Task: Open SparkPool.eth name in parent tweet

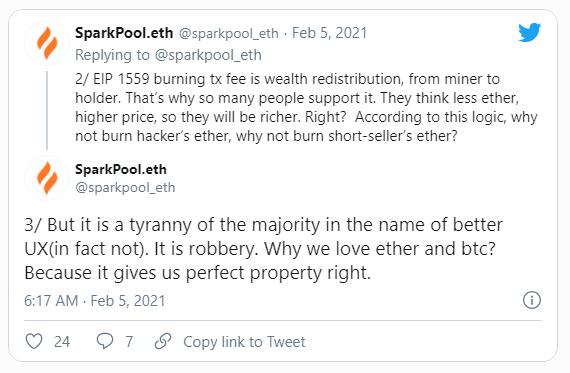Action: [x=124, y=33]
